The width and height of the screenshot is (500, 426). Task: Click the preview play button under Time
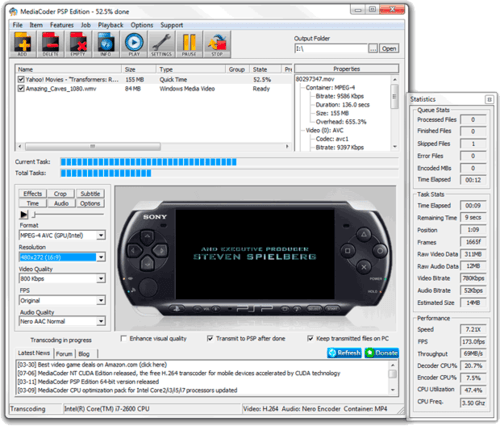24,214
